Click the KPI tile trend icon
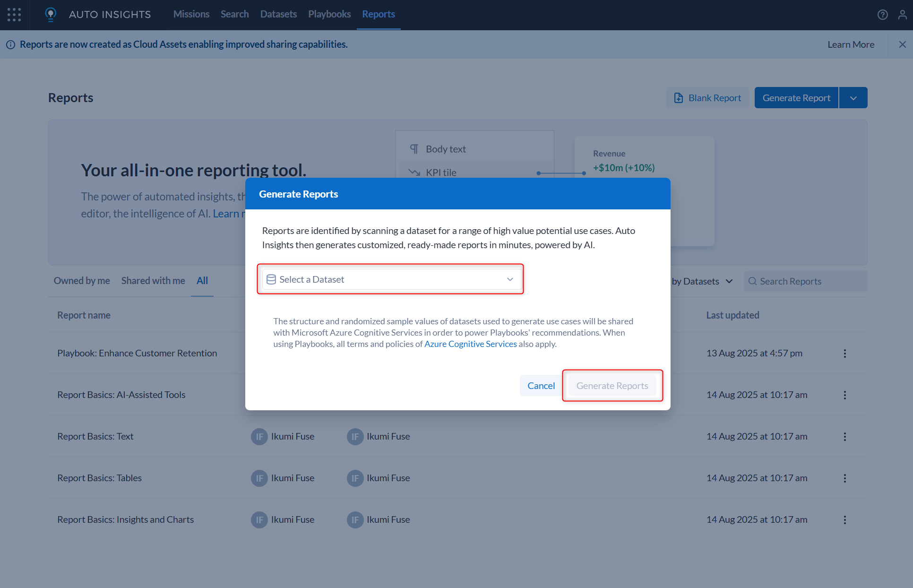 coord(414,173)
